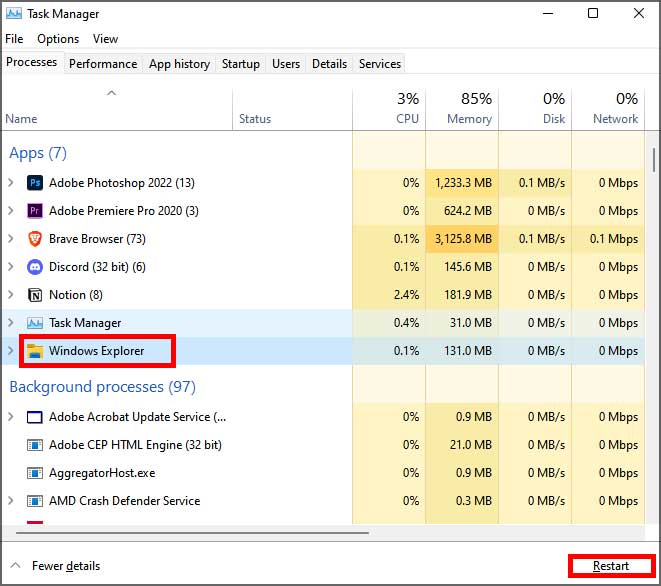Click Task Manager's 31.0 MB memory cell
Screen dimensions: 661x586
pyautogui.click(x=462, y=323)
